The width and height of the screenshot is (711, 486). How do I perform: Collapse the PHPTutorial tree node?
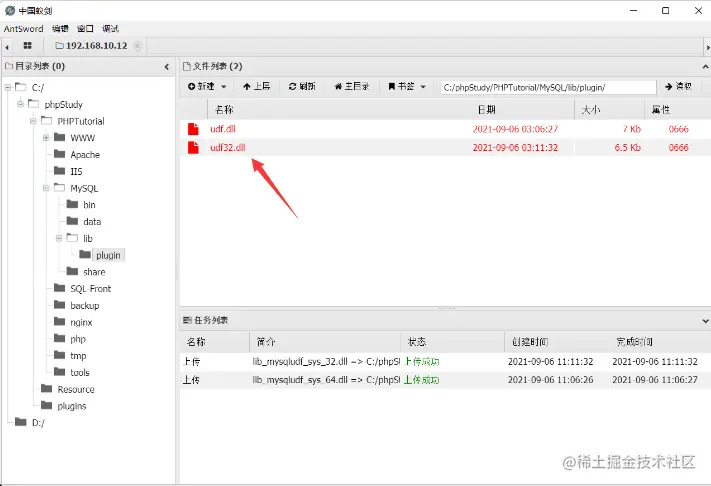pos(33,121)
